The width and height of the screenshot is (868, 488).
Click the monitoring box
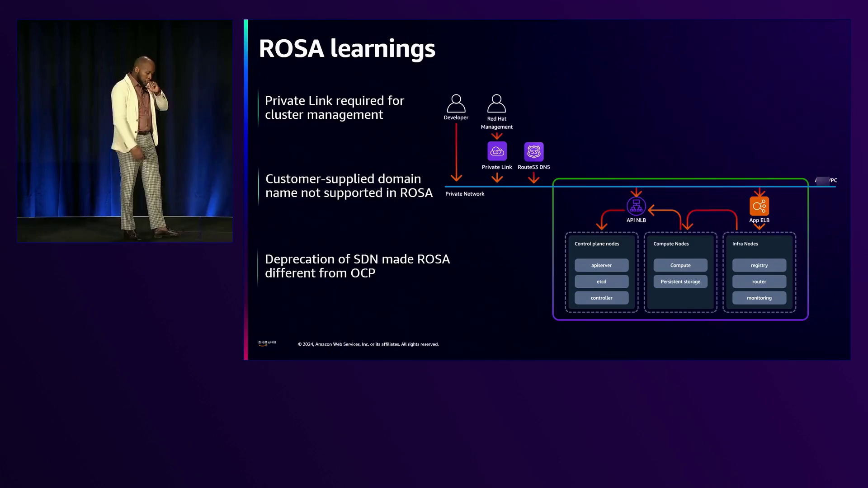tap(759, 298)
